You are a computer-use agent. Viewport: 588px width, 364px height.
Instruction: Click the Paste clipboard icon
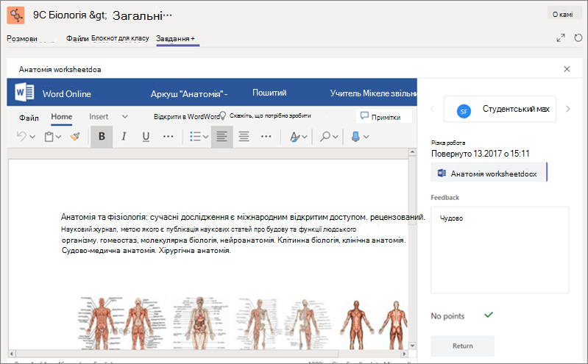pos(49,137)
